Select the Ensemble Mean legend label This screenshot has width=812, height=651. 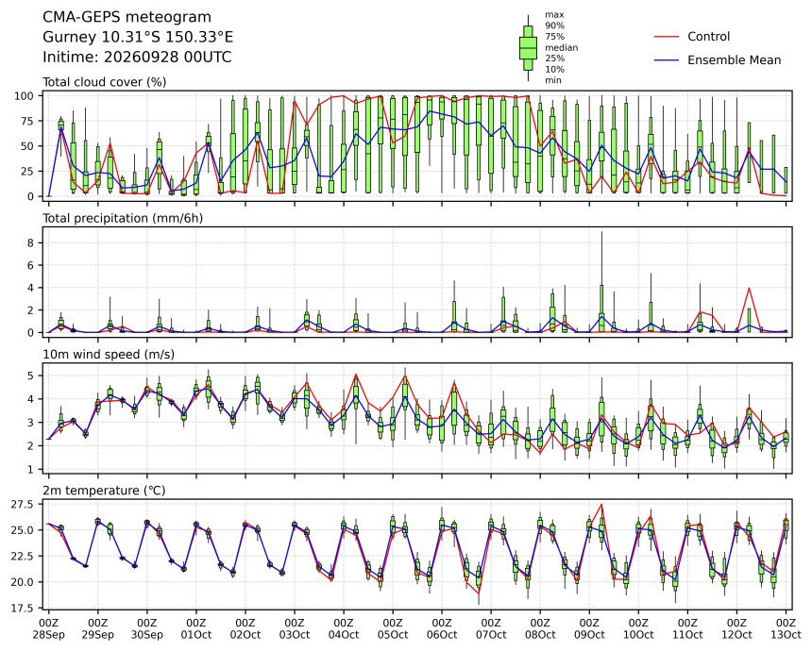point(734,60)
